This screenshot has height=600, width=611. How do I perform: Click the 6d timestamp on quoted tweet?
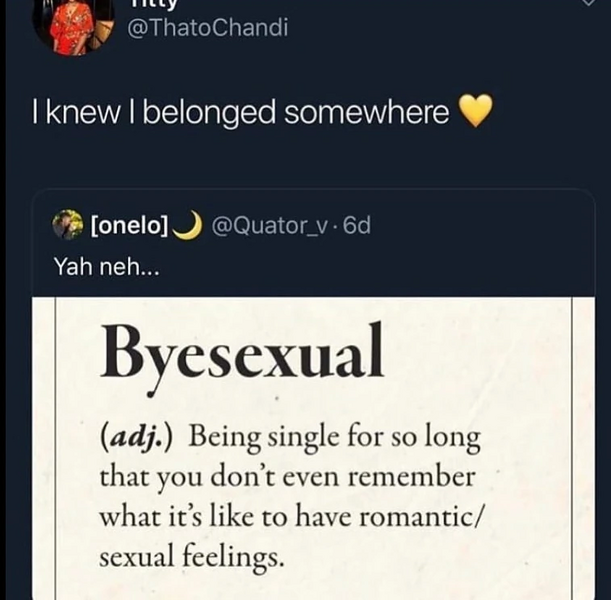356,225
